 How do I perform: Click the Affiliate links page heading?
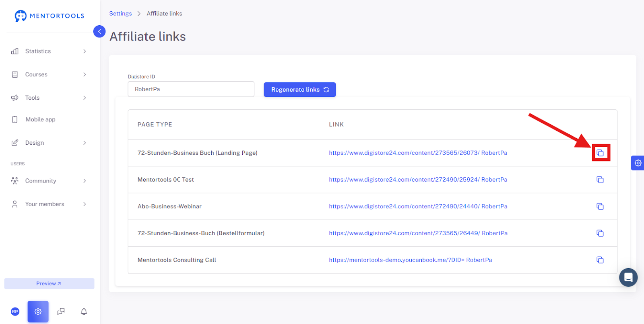148,37
